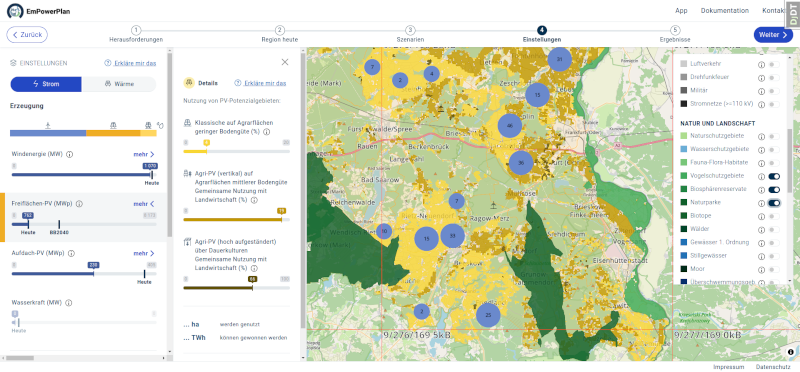Show info for Wälder layer

pos(761,229)
